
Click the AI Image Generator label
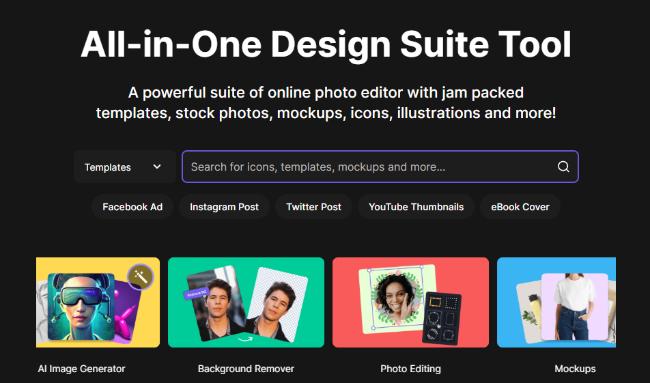pos(81,368)
